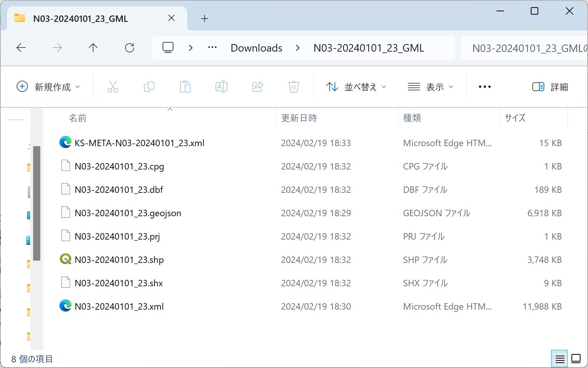
Task: Show hidden breadcrumb path via ellipsis
Action: click(212, 48)
